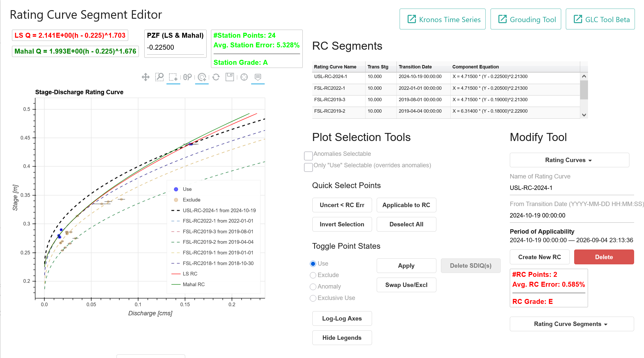
Task: Click the Deselect All button
Action: [x=406, y=224]
